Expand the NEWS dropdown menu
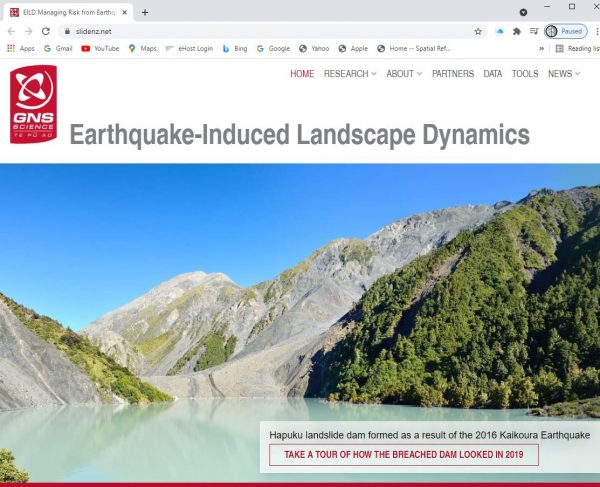Image resolution: width=600 pixels, height=487 pixels. [564, 74]
